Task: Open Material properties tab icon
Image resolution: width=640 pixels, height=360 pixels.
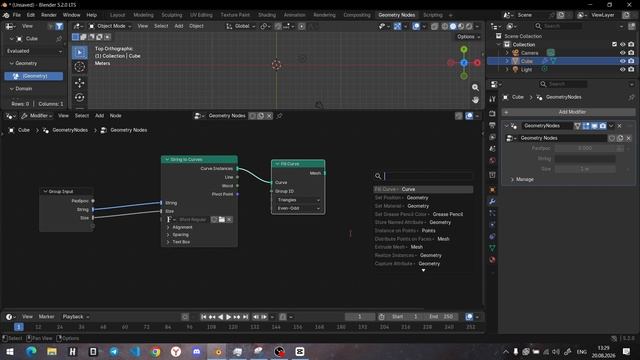Action: (492, 260)
